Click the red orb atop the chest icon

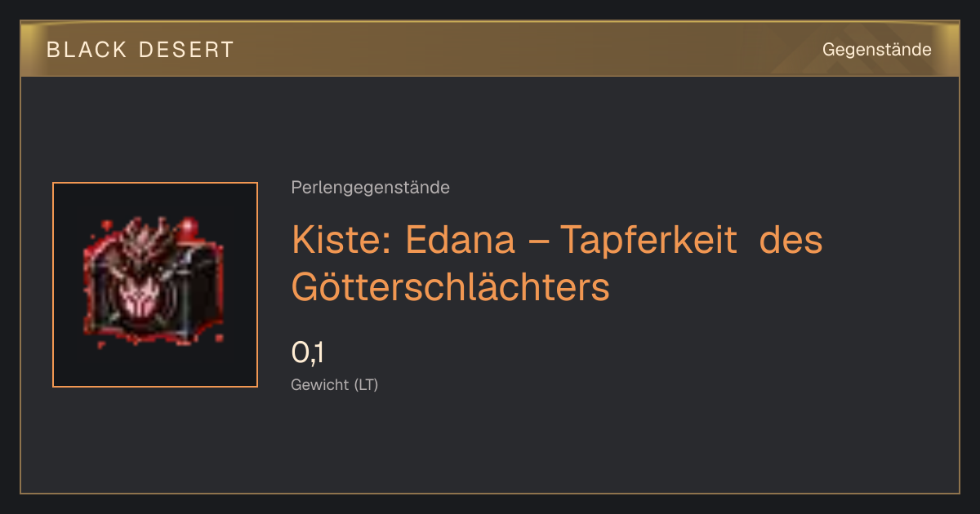coord(189,227)
